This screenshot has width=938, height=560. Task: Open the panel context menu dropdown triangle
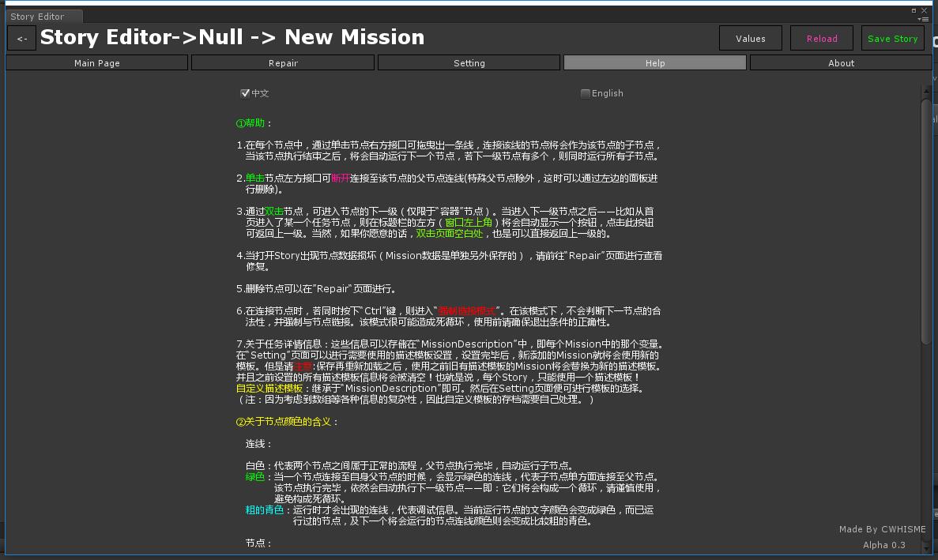[x=919, y=19]
